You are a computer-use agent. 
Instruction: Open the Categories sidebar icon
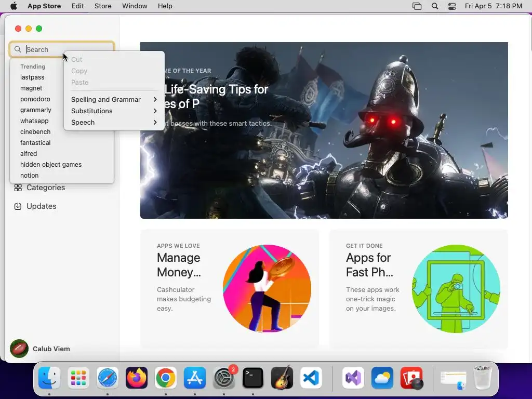[x=18, y=188]
